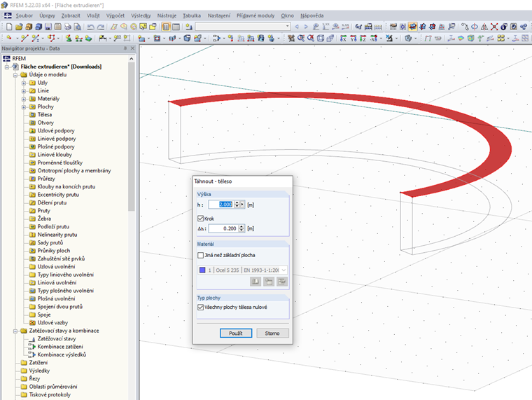Pin the navigator panel with pushpin
Image resolution: width=532 pixels, height=400 pixels.
tap(125, 48)
